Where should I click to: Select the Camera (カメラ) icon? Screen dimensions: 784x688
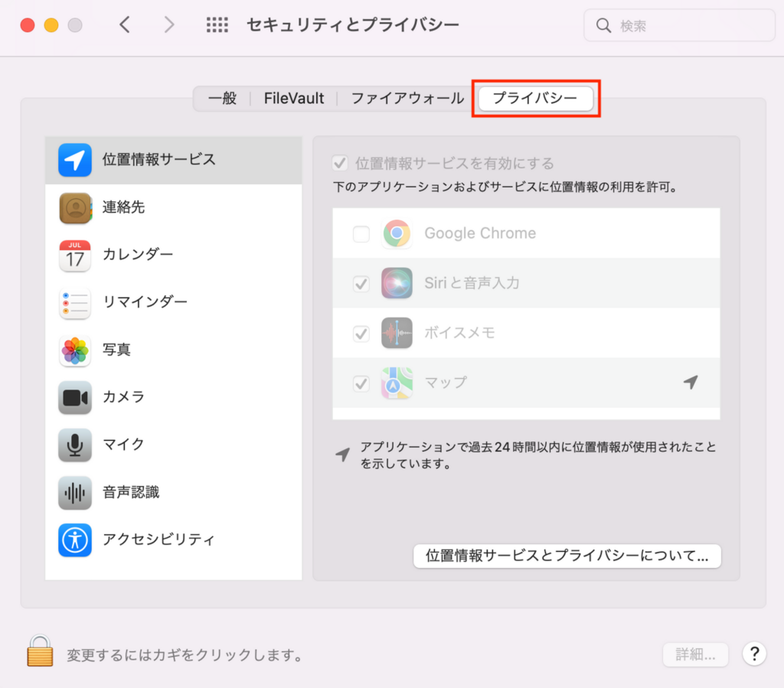[74, 397]
